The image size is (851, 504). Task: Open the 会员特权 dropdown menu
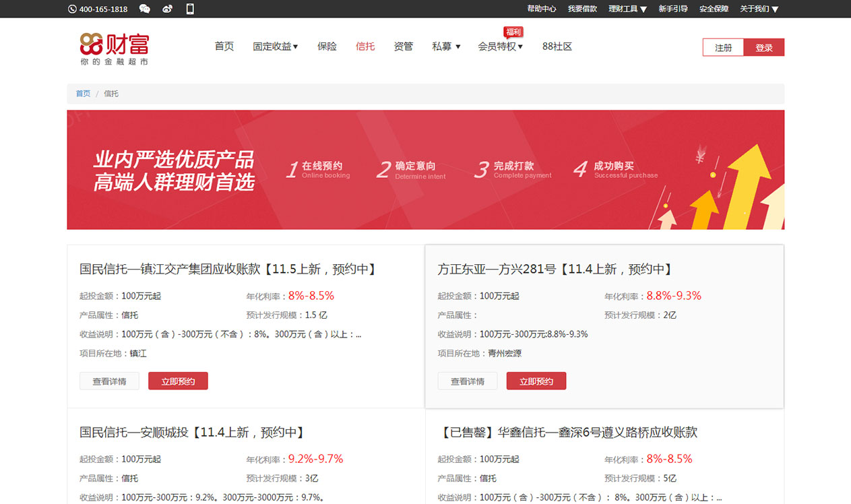pos(501,46)
